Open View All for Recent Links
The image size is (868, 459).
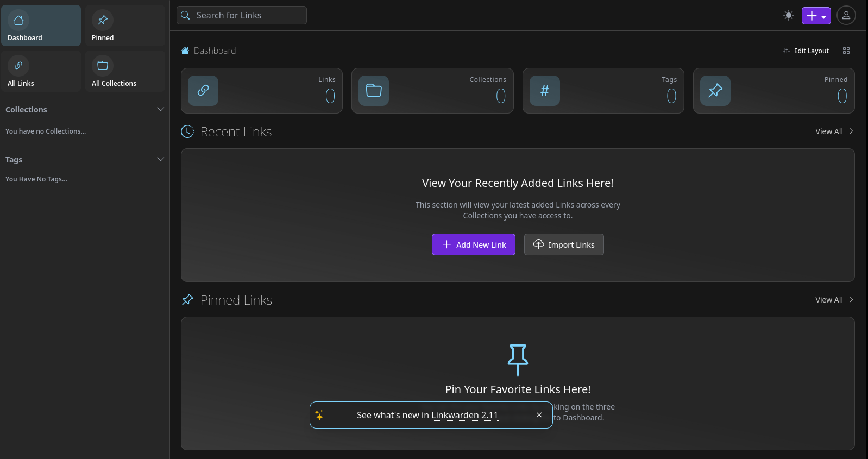[x=834, y=131]
